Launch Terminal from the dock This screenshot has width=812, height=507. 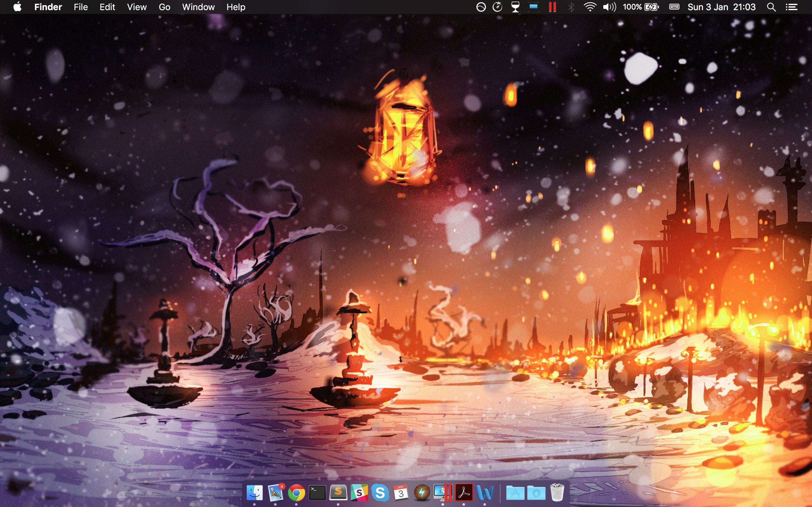point(317,492)
